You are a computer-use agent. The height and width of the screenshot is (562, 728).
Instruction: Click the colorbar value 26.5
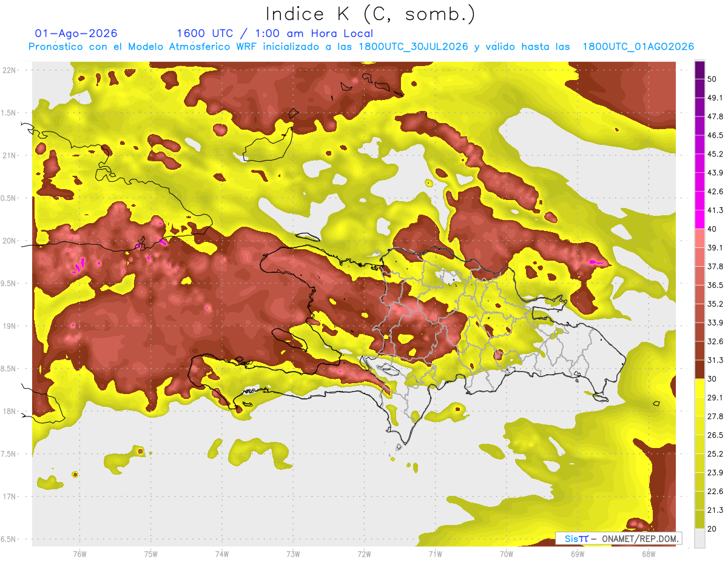coord(715,435)
